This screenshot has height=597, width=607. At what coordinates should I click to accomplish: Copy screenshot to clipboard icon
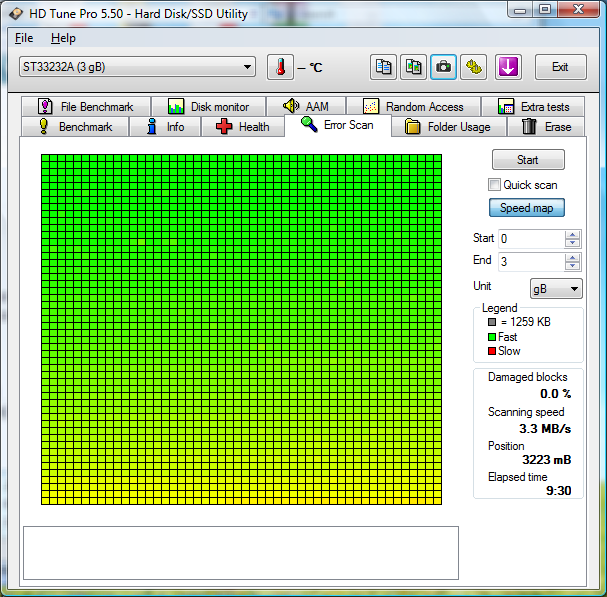[x=413, y=67]
